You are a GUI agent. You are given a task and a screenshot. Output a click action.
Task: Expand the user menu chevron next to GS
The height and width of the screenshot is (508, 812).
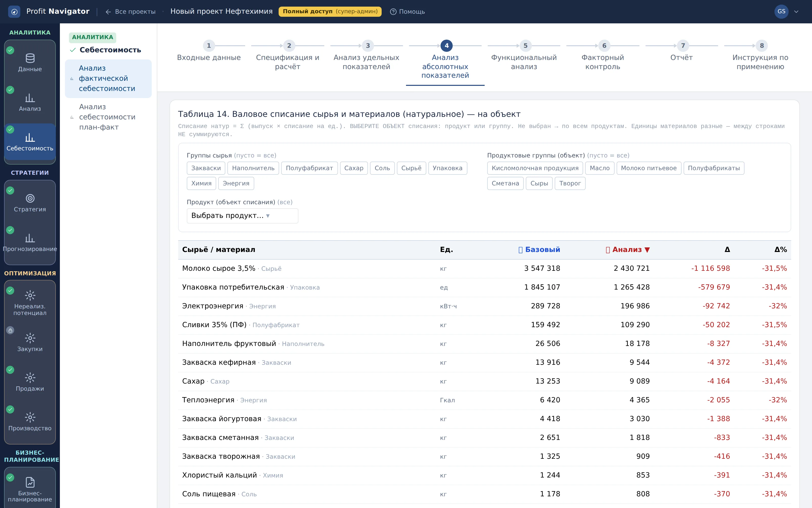(x=796, y=12)
